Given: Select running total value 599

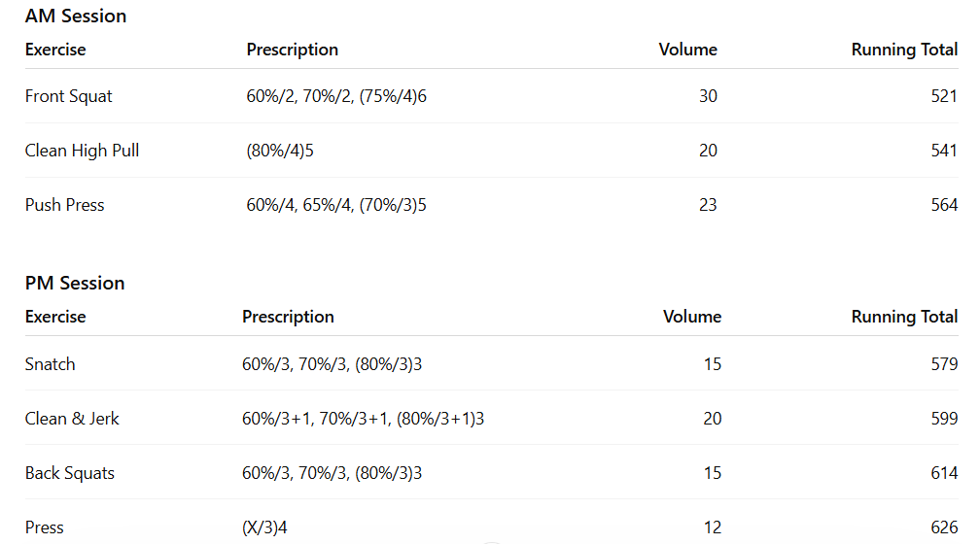Looking at the screenshot, I should pyautogui.click(x=943, y=419).
